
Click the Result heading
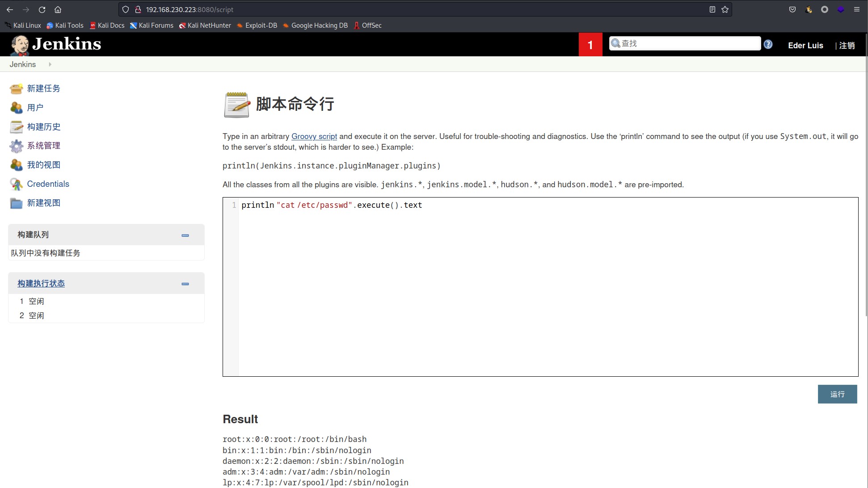(x=240, y=419)
